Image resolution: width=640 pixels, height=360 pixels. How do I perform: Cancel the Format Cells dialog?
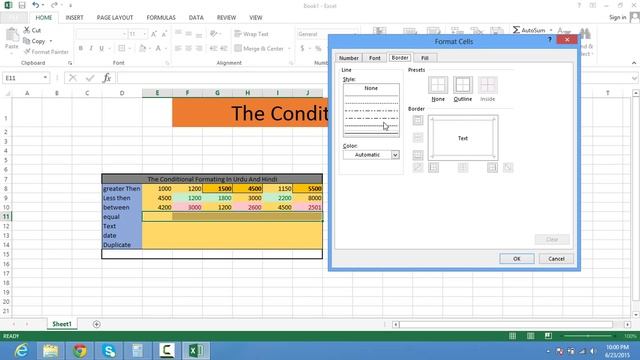[556, 259]
